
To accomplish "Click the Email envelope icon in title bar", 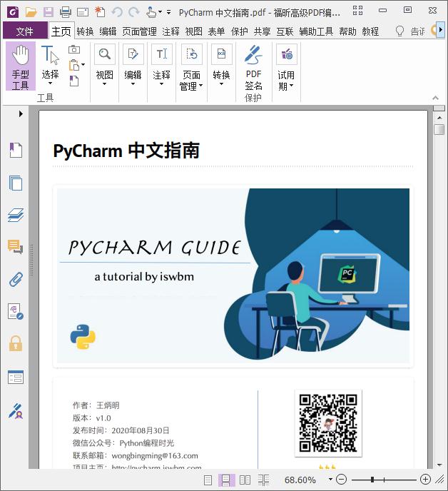I will [83, 12].
